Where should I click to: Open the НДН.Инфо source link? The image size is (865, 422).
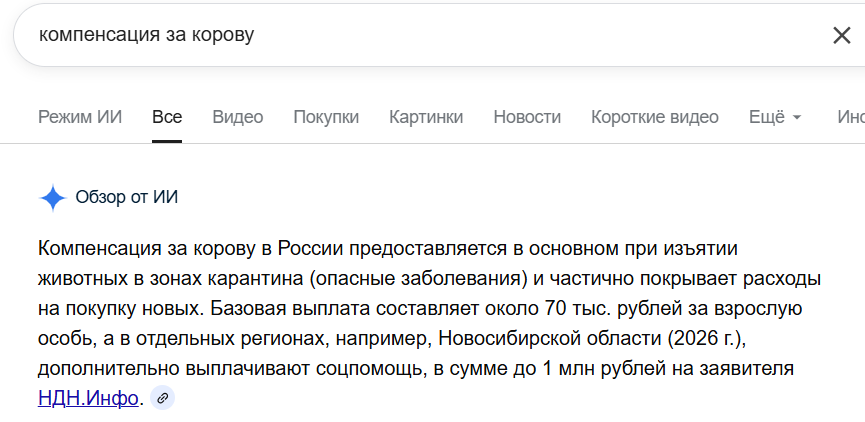(88, 398)
